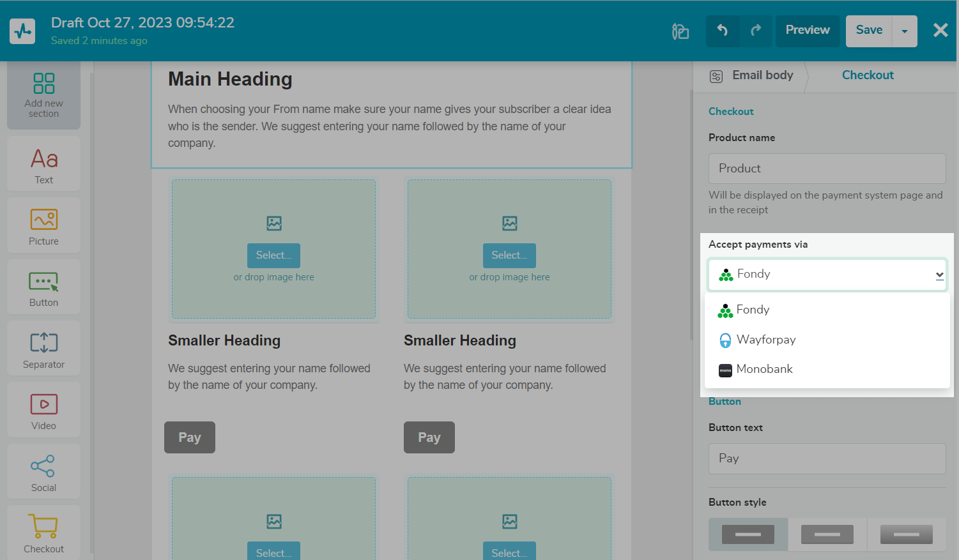Click the "Product name" field label
Image resolution: width=959 pixels, height=560 pixels.
tap(742, 138)
